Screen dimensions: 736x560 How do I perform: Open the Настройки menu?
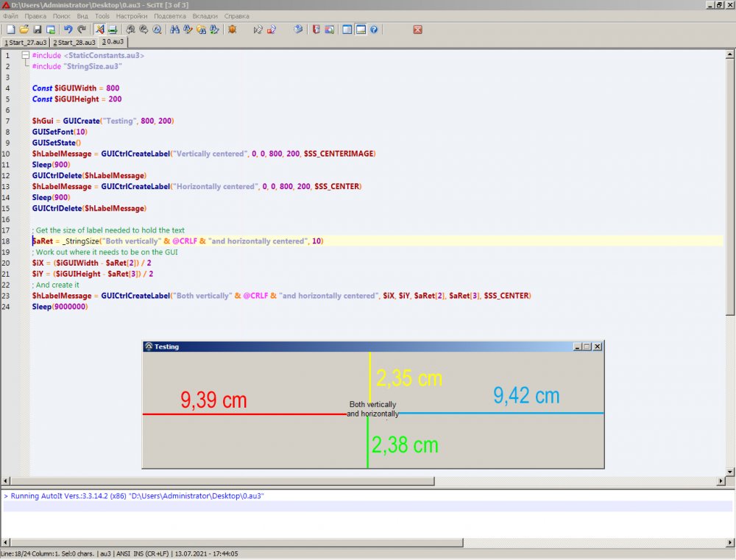[x=132, y=16]
